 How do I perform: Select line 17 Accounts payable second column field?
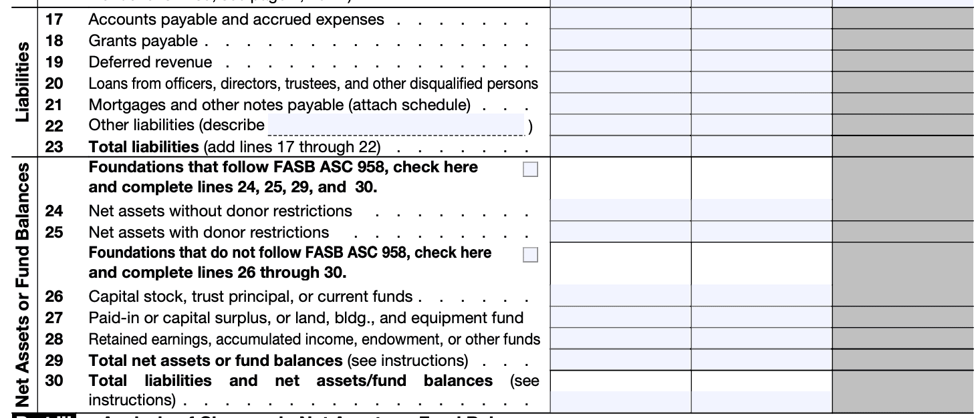pos(761,19)
